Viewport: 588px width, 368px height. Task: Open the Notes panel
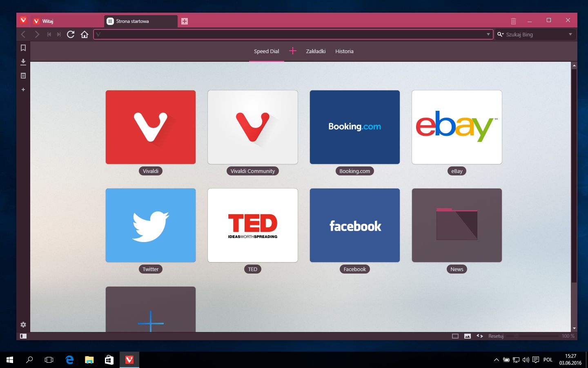pyautogui.click(x=23, y=76)
